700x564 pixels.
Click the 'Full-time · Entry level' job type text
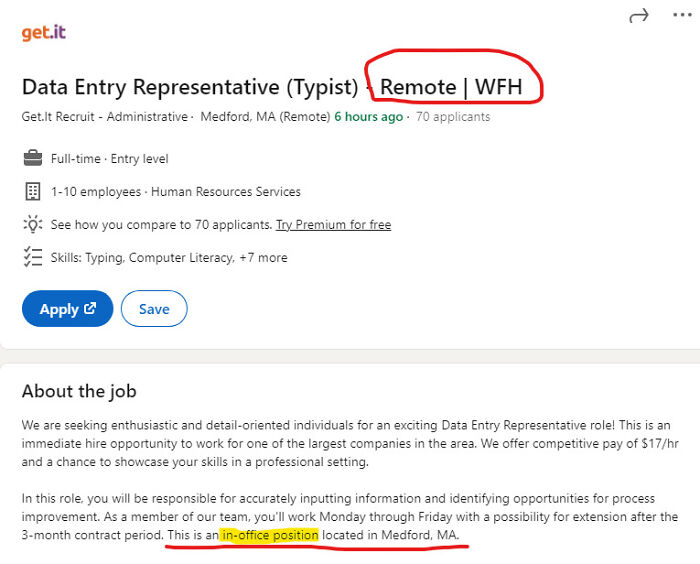110,159
